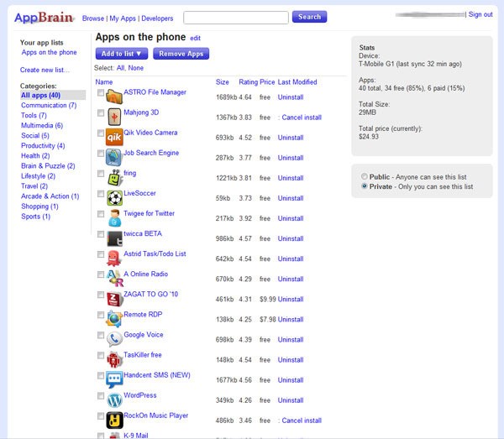
Task: Open the Browse menu link
Action: (x=93, y=18)
